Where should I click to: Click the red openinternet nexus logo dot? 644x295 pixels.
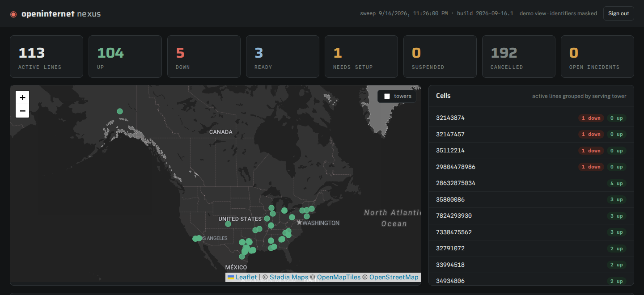pos(13,14)
